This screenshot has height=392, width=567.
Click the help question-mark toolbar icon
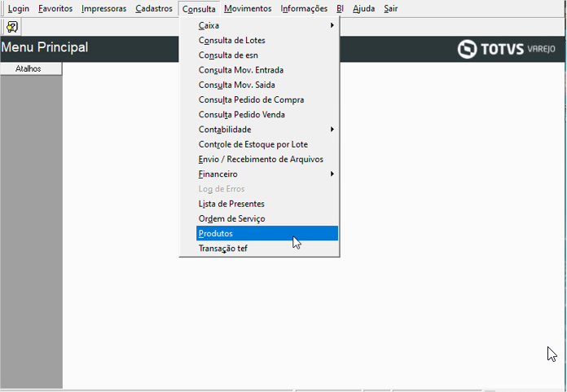pyautogui.click(x=12, y=27)
